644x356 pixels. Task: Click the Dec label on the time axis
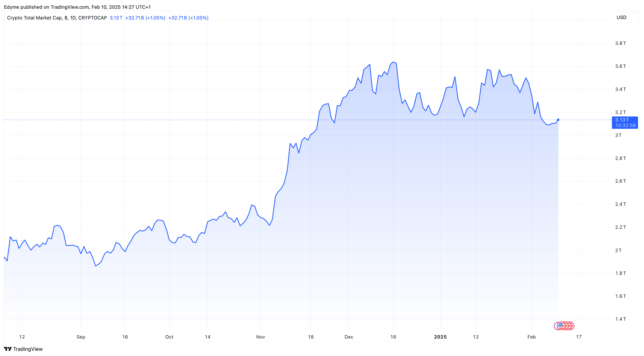[x=349, y=337]
